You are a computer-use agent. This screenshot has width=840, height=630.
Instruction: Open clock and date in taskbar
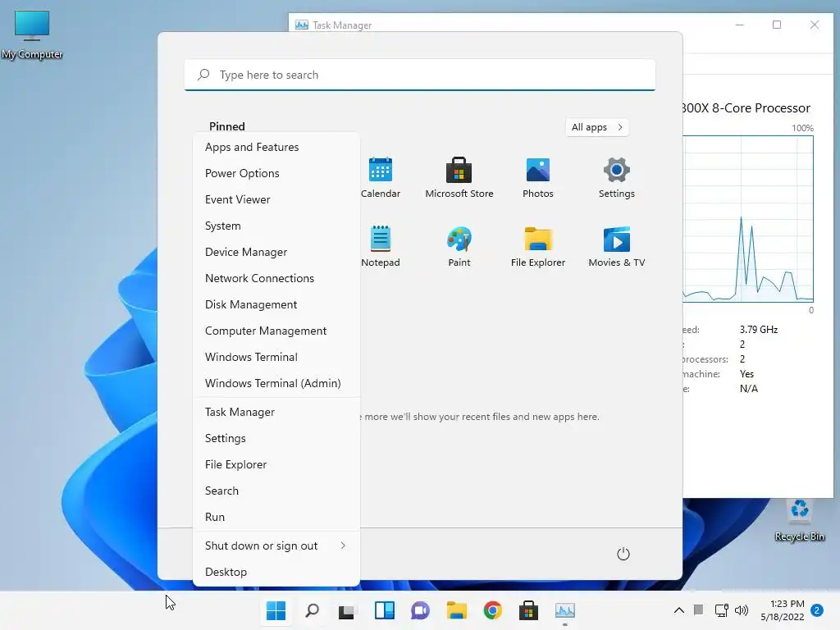783,610
